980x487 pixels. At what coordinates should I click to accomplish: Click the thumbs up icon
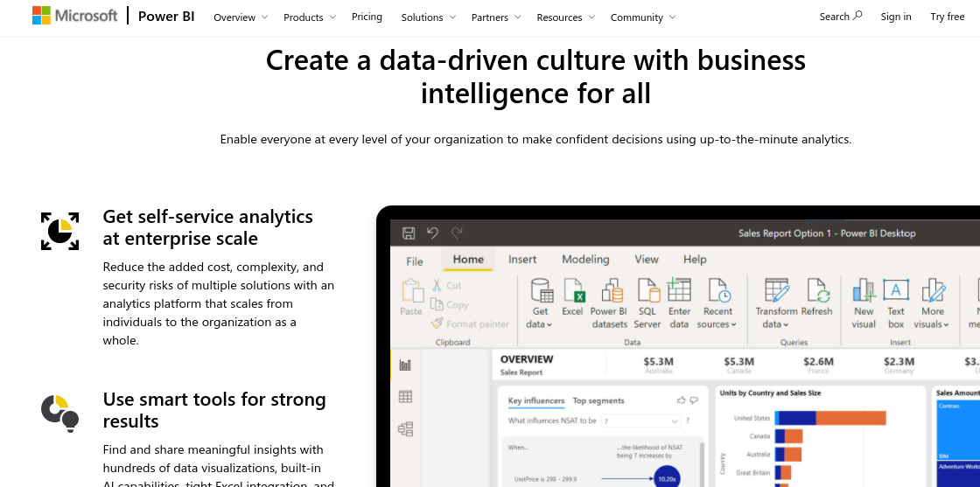[682, 400]
